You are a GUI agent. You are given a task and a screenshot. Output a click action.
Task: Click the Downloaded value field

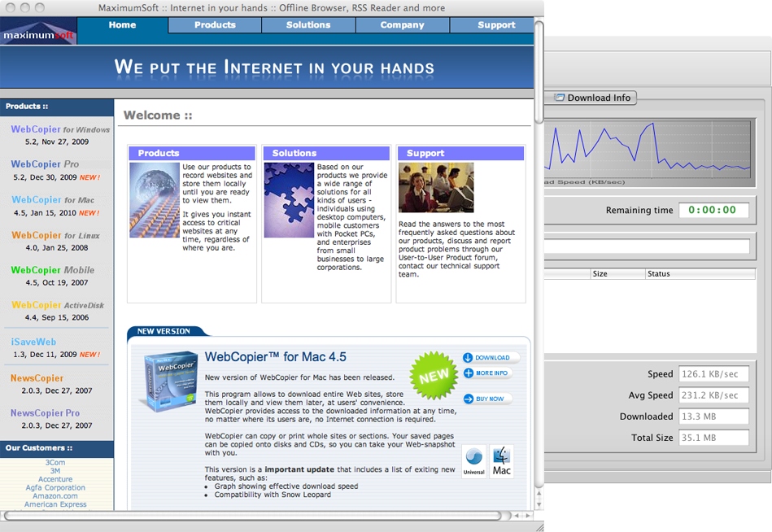click(x=714, y=416)
